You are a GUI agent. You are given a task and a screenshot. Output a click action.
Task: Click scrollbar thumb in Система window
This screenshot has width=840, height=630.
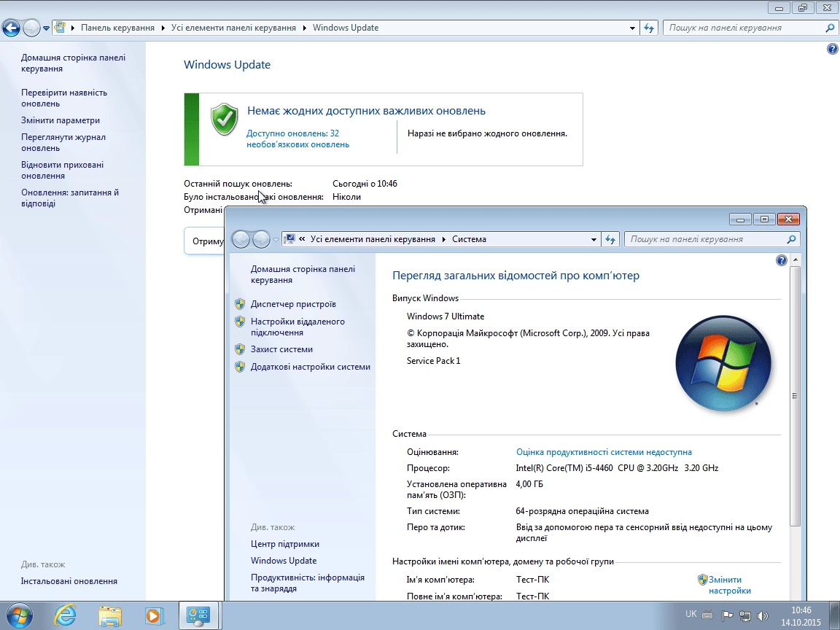click(x=796, y=395)
